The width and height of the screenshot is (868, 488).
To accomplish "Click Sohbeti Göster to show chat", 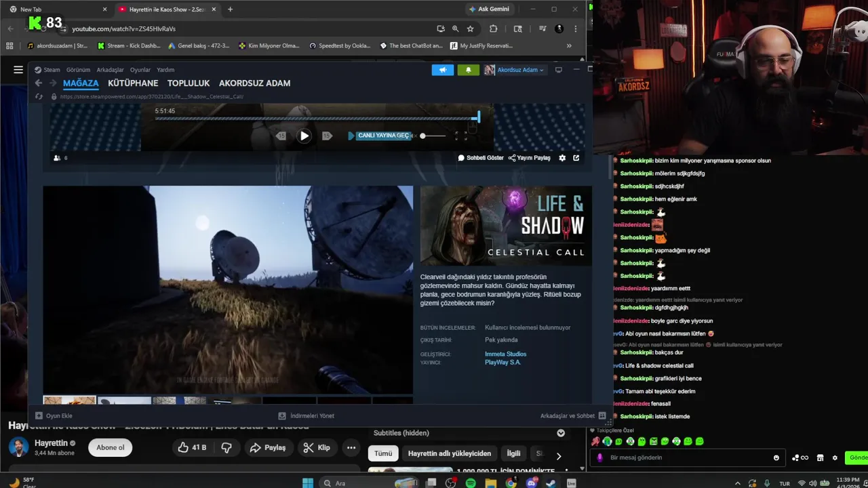I will (x=481, y=158).
